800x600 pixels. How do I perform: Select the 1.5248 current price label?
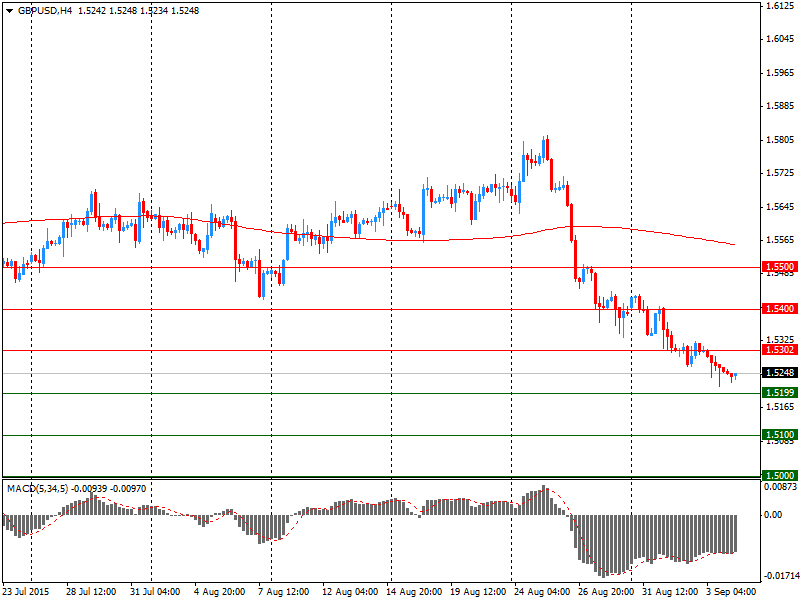780,373
